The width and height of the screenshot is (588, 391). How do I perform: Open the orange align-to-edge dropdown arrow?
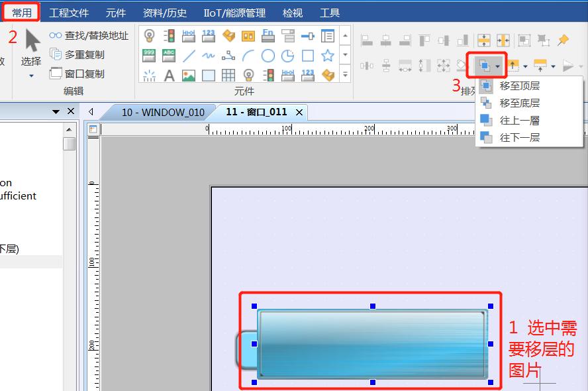553,66
